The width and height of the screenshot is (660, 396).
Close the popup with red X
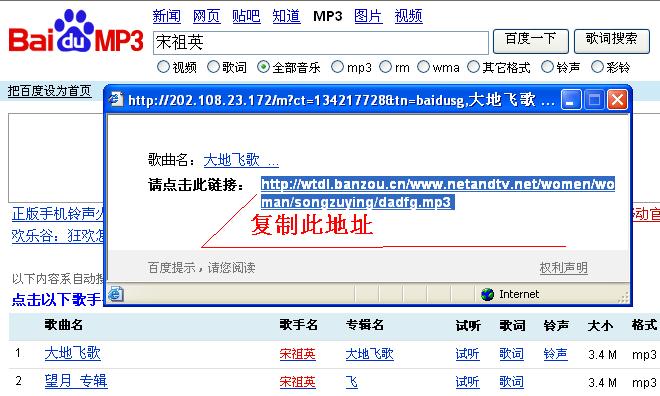click(617, 100)
